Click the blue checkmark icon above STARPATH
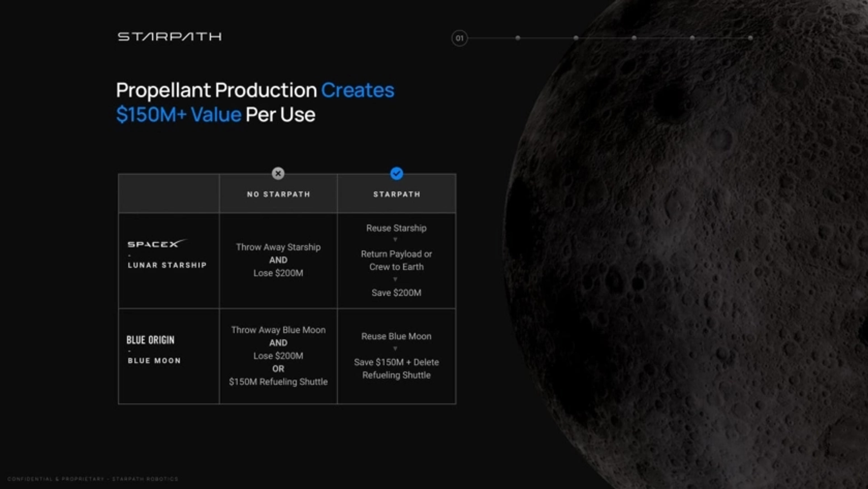The image size is (868, 489). [x=397, y=173]
